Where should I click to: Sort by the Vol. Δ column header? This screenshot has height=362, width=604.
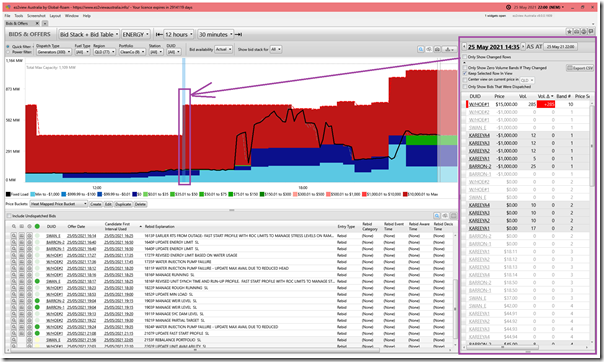tap(545, 96)
